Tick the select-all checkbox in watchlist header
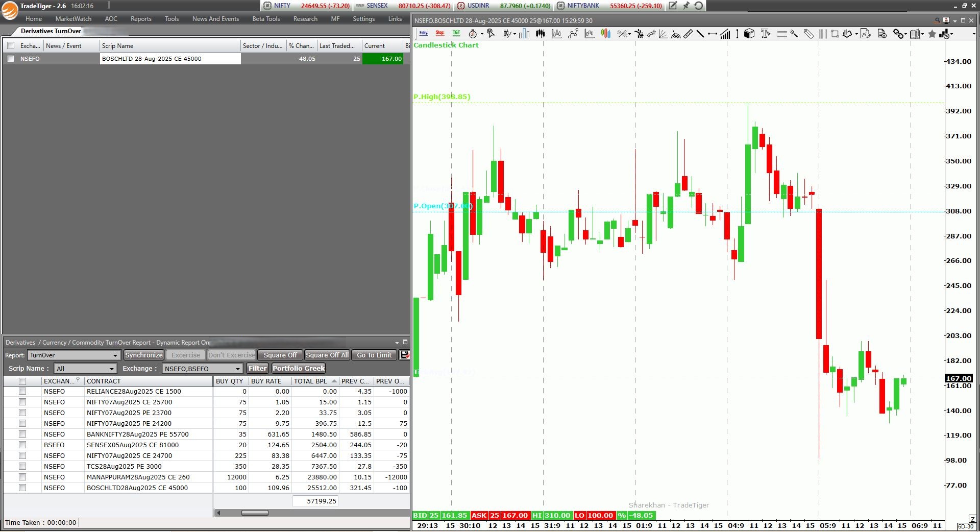This screenshot has height=532, width=980. [11, 45]
